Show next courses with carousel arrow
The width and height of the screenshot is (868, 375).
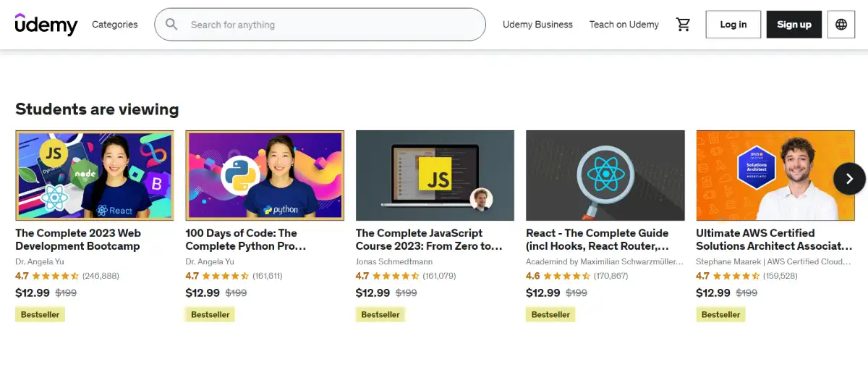[849, 178]
